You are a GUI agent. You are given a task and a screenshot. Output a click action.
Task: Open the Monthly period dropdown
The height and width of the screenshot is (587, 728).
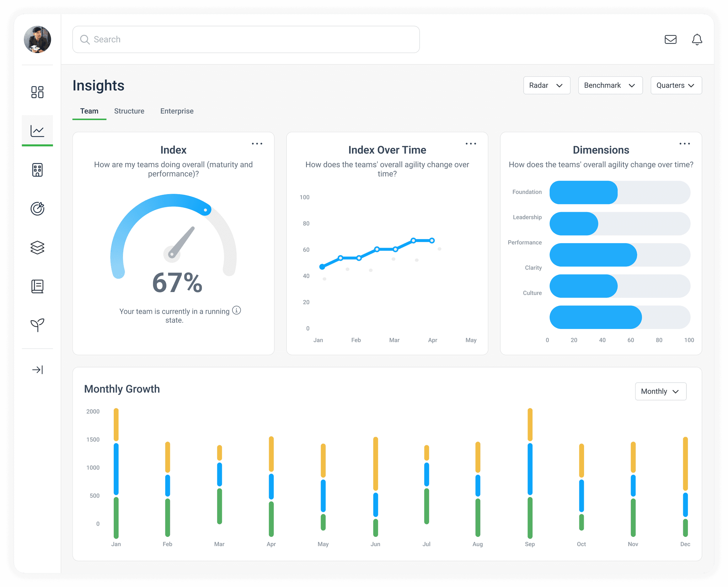point(660,391)
